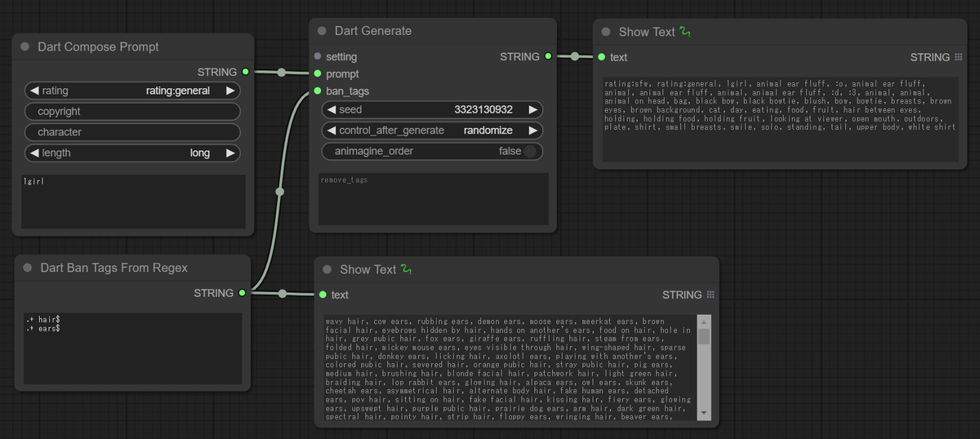This screenshot has height=439, width=980.
Task: Click the character text field
Action: tap(132, 132)
